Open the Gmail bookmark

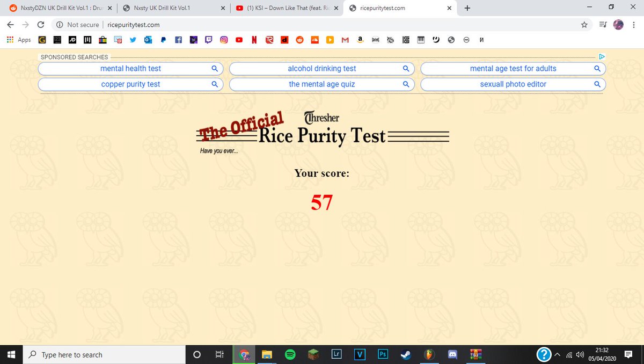[x=345, y=40]
